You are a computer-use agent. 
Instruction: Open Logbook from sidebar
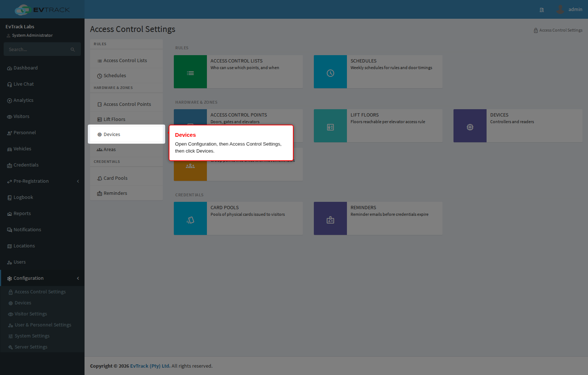coord(42,197)
